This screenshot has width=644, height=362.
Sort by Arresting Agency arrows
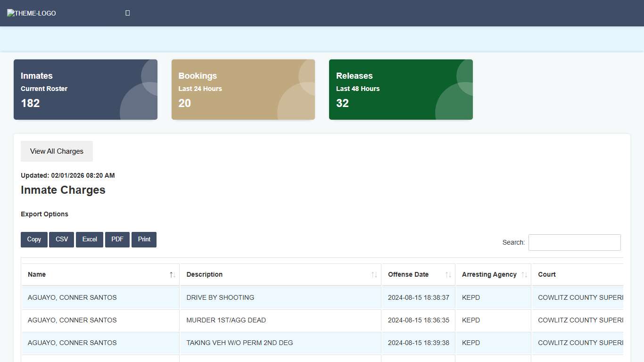click(524, 275)
